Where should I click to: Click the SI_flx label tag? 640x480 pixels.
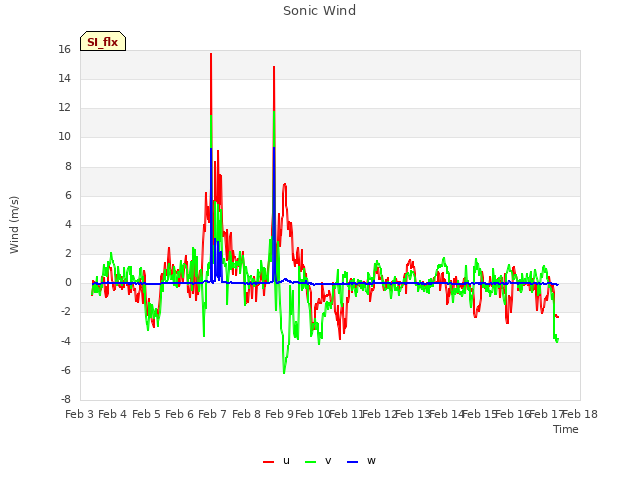tap(103, 41)
